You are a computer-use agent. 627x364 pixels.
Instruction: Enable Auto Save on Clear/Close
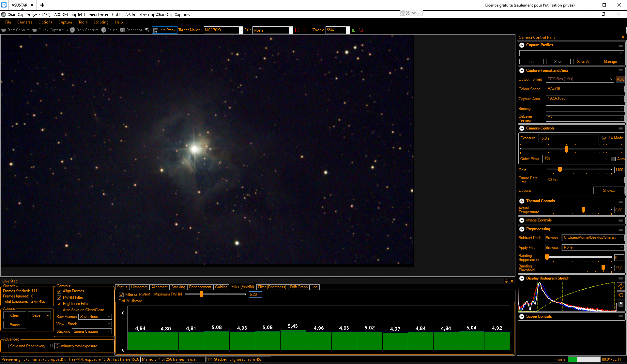[x=59, y=310]
